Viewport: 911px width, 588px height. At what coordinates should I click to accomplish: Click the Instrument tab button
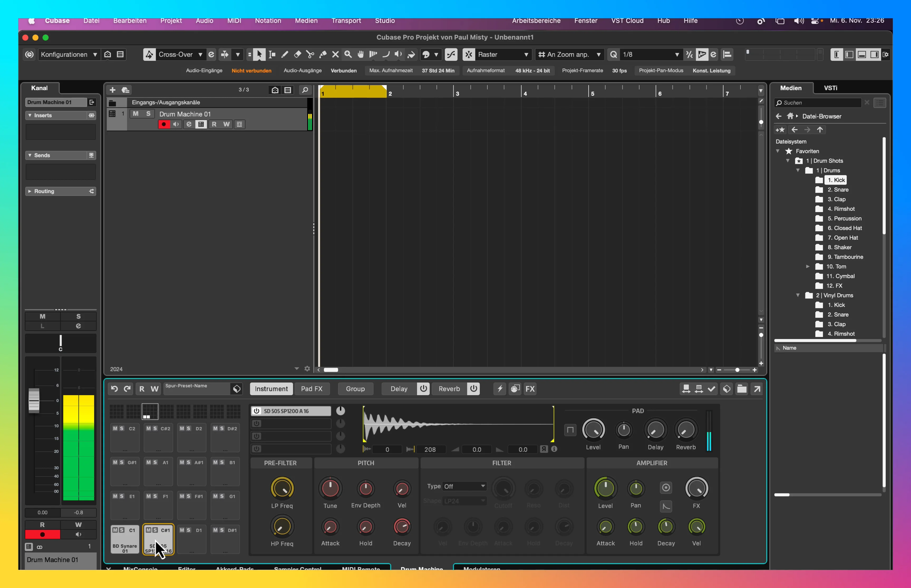pos(271,389)
